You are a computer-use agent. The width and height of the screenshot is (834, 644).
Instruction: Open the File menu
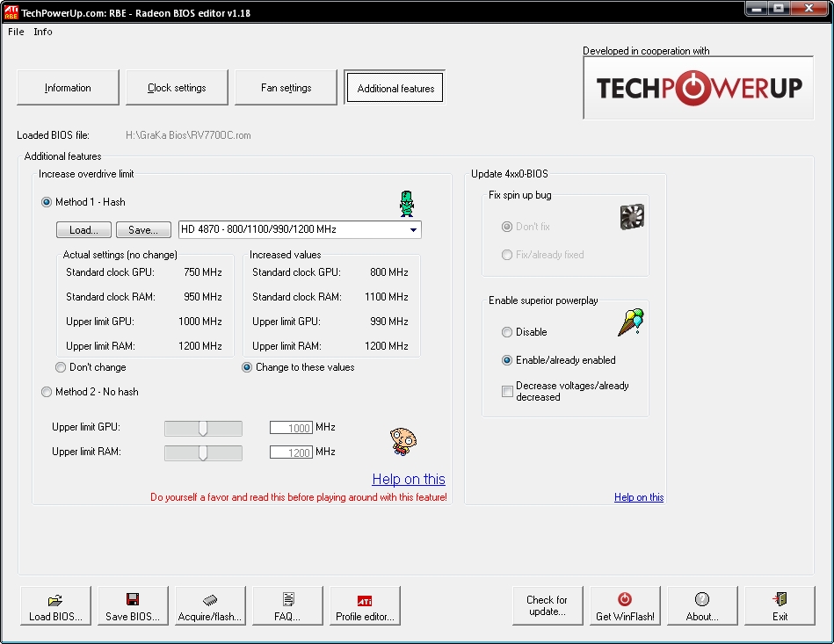[x=16, y=32]
